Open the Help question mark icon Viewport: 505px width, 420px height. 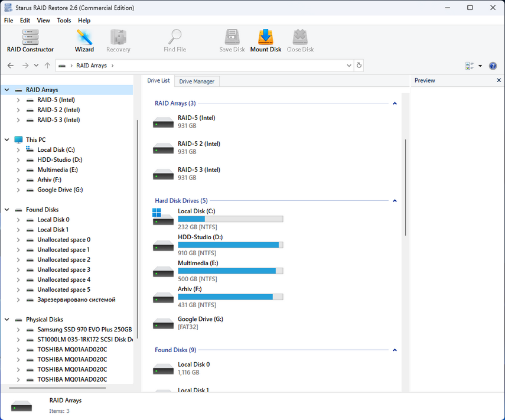(x=493, y=66)
